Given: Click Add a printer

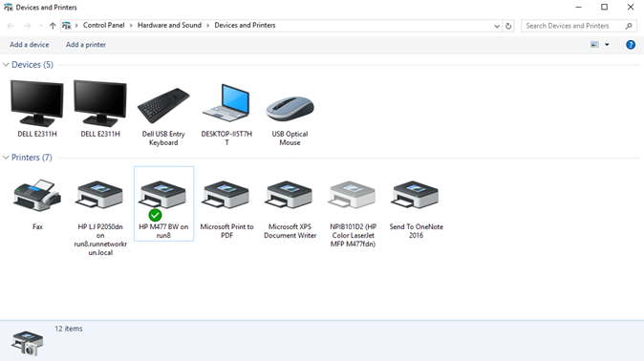Looking at the screenshot, I should 86,45.
